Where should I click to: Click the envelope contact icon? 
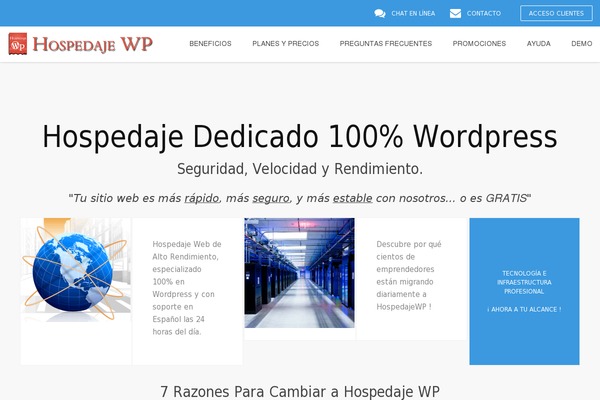click(455, 13)
